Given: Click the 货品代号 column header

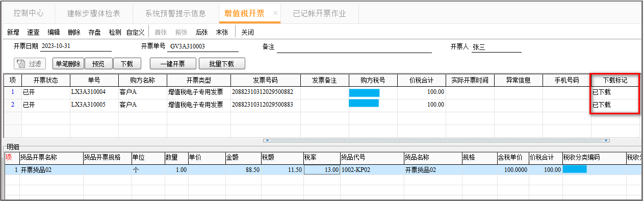Looking at the screenshot, I should [x=372, y=157].
